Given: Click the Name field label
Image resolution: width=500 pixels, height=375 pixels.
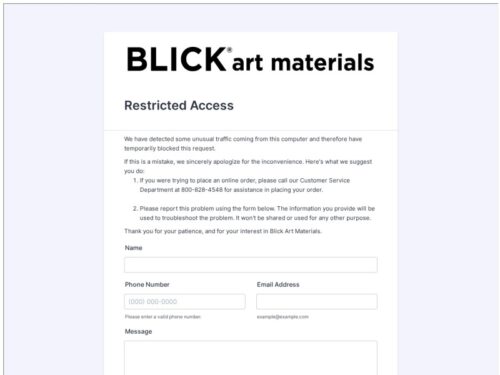Looking at the screenshot, I should click(133, 248).
